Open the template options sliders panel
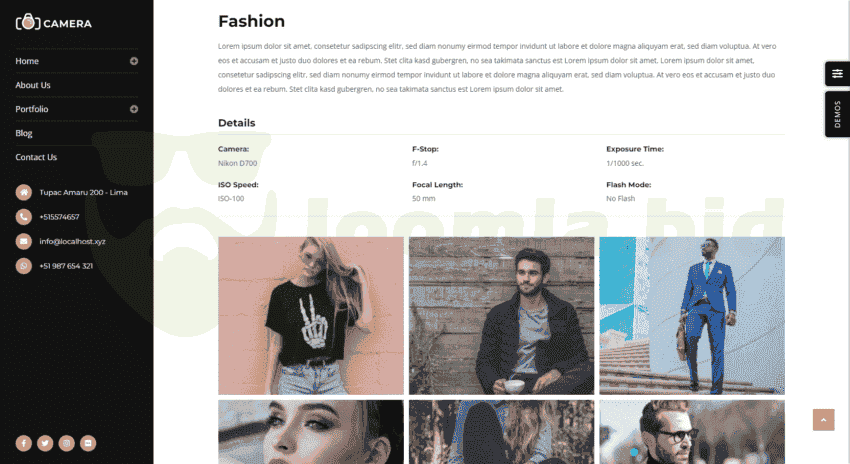 click(x=838, y=74)
